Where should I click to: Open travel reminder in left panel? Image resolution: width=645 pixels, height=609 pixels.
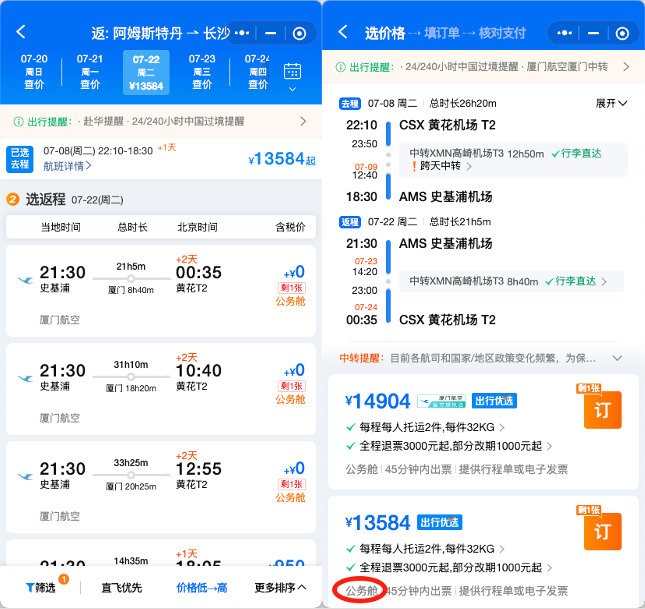161,121
